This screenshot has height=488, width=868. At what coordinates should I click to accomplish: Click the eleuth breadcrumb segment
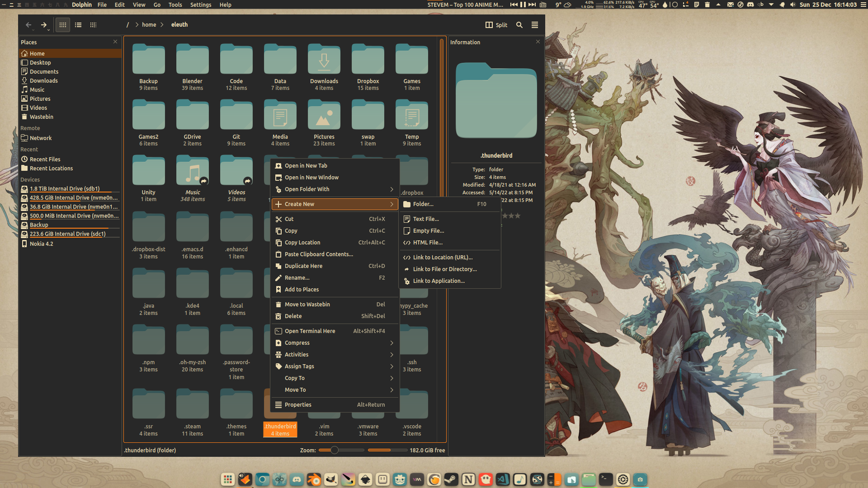[179, 25]
